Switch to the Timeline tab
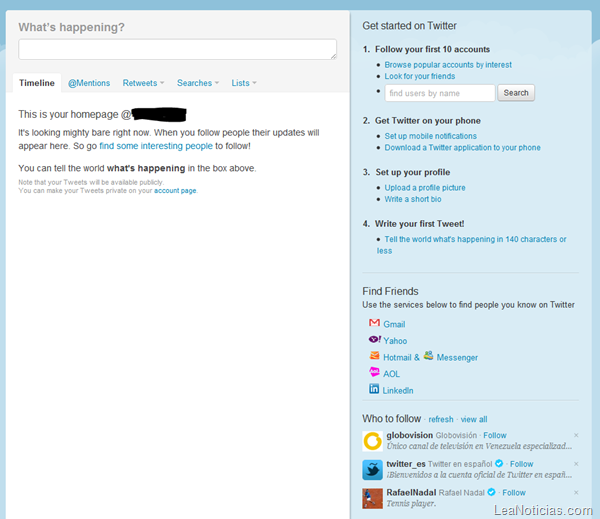Screen dimensions: 600x519 click(37, 83)
